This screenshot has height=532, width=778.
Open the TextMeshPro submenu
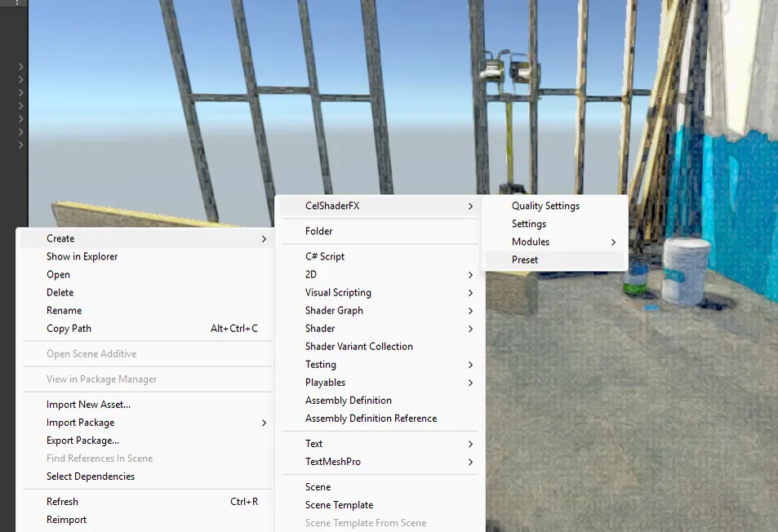coord(380,462)
